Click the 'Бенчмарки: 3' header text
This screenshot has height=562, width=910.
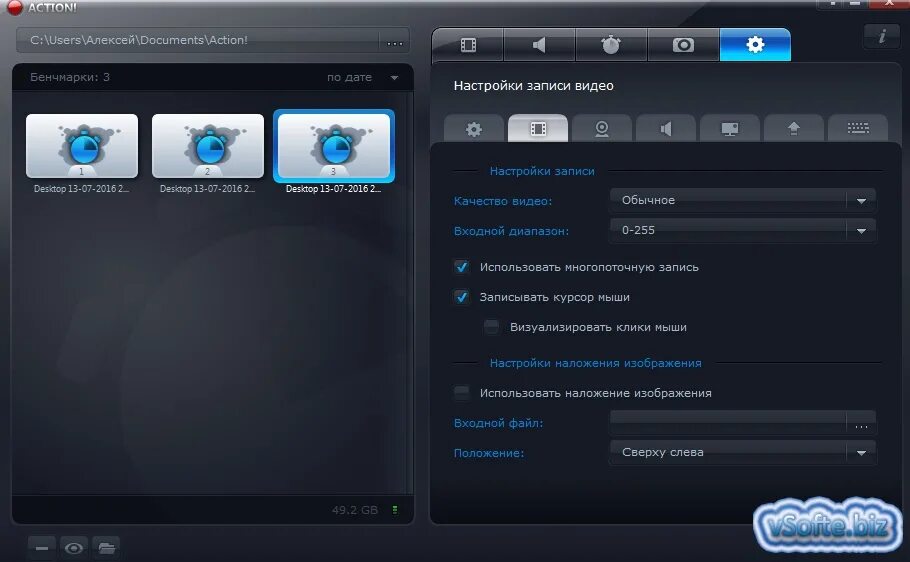coord(70,77)
